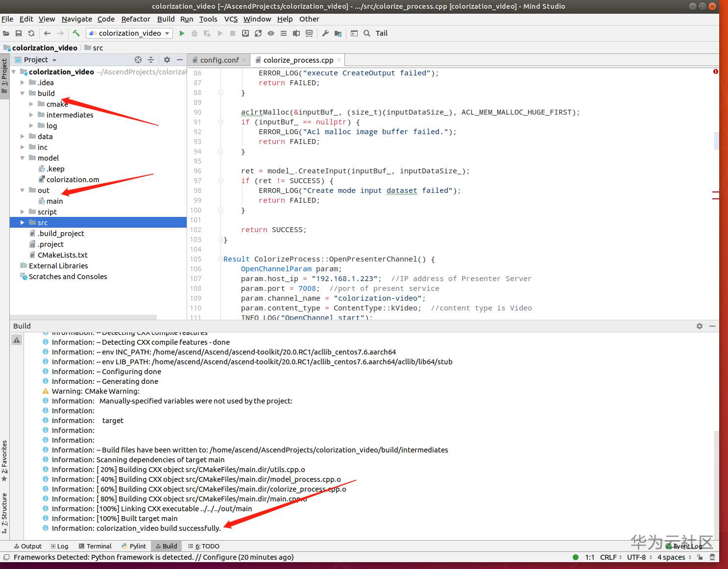This screenshot has height=569, width=728.
Task: Open the 4 spaces indent selector
Action: point(674,557)
